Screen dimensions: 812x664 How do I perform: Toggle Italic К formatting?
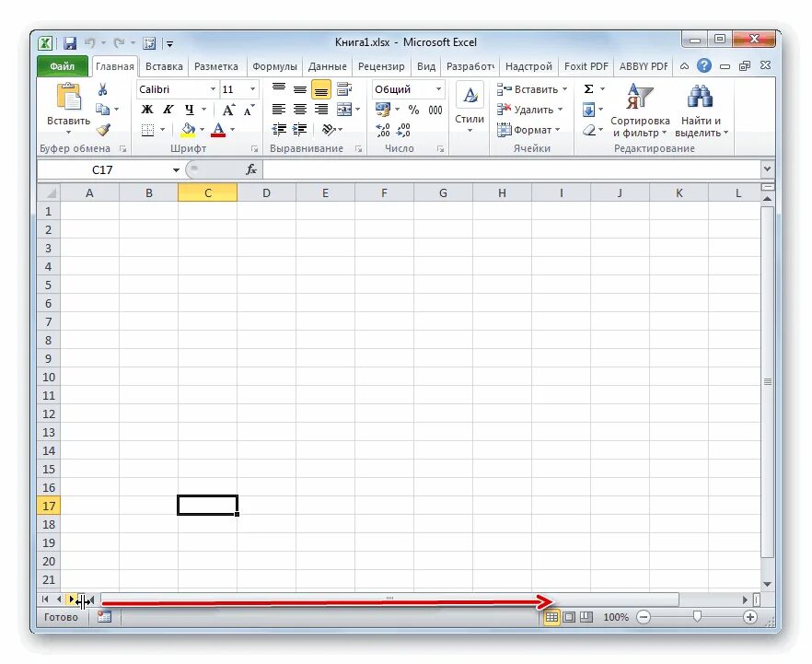pos(168,110)
